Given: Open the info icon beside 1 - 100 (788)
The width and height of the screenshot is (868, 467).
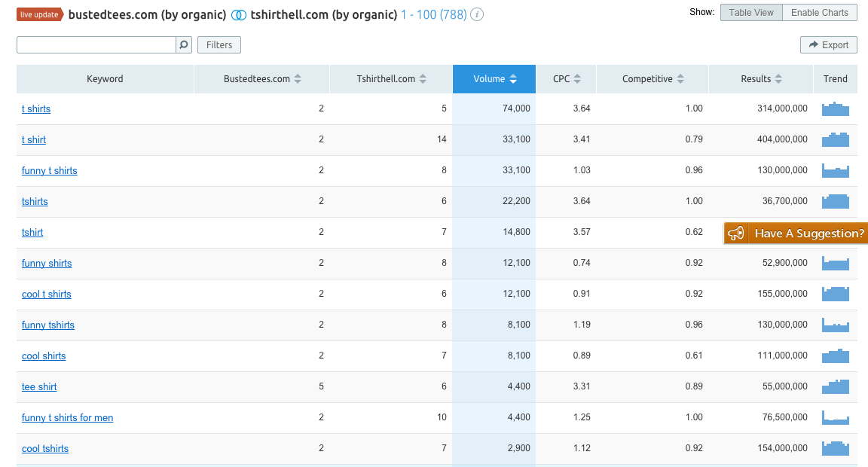Looking at the screenshot, I should (477, 15).
